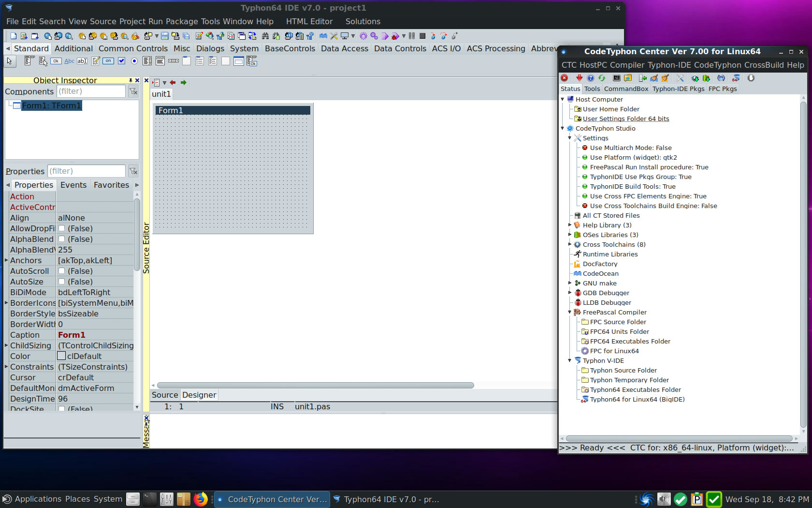Click the blue question mark help icon in CodeTyphon Center

[x=590, y=78]
